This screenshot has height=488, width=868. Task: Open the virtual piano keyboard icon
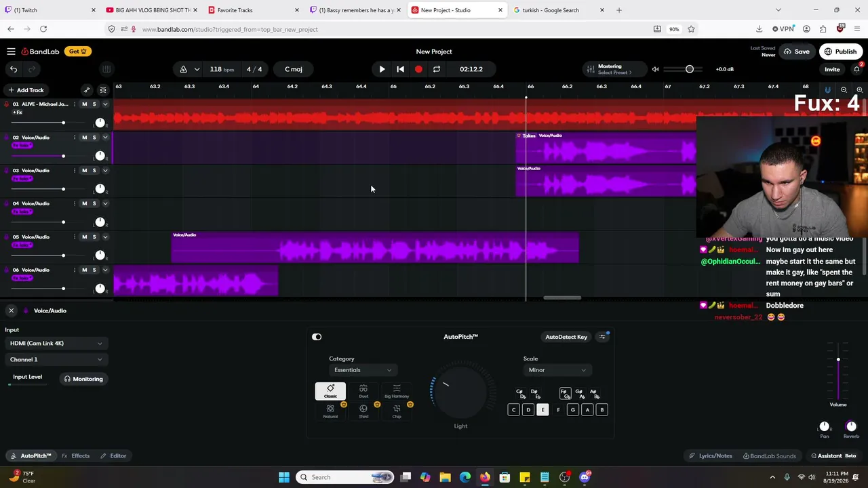point(106,69)
